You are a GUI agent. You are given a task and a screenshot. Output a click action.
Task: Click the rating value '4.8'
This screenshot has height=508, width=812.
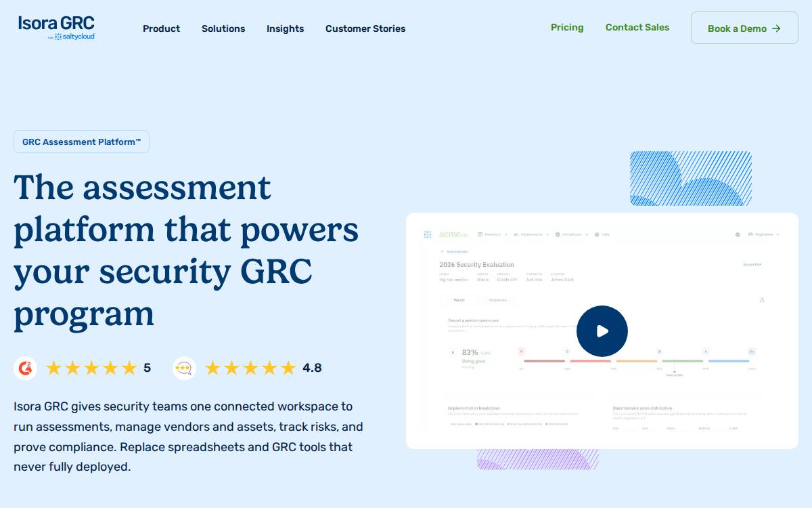[x=312, y=368]
